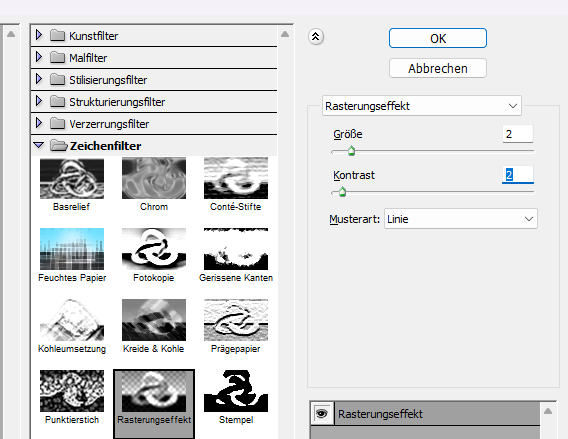Open the Rasterungseffekt filter dropdown
This screenshot has height=439, width=568.
pos(422,106)
